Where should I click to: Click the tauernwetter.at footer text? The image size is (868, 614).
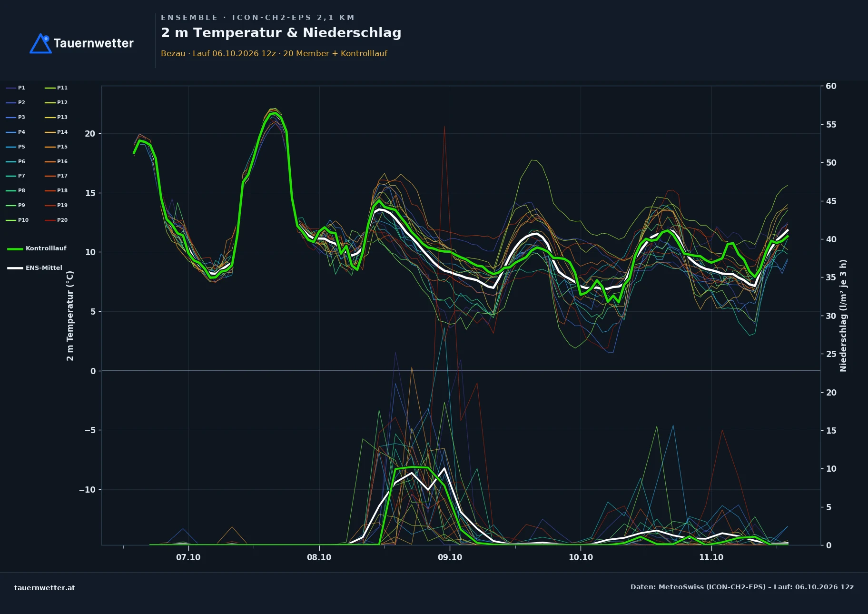[45, 588]
